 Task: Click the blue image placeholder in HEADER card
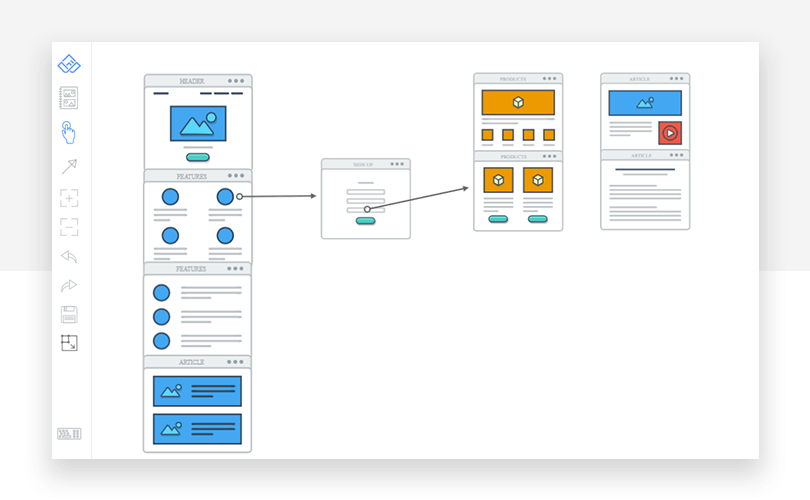click(x=198, y=123)
